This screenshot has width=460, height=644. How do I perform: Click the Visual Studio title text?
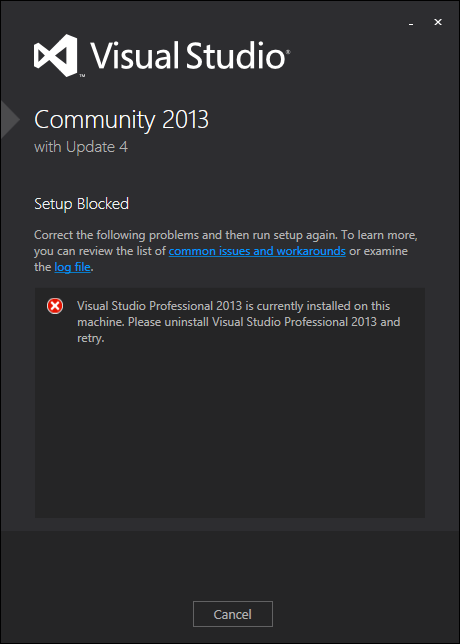(x=187, y=55)
